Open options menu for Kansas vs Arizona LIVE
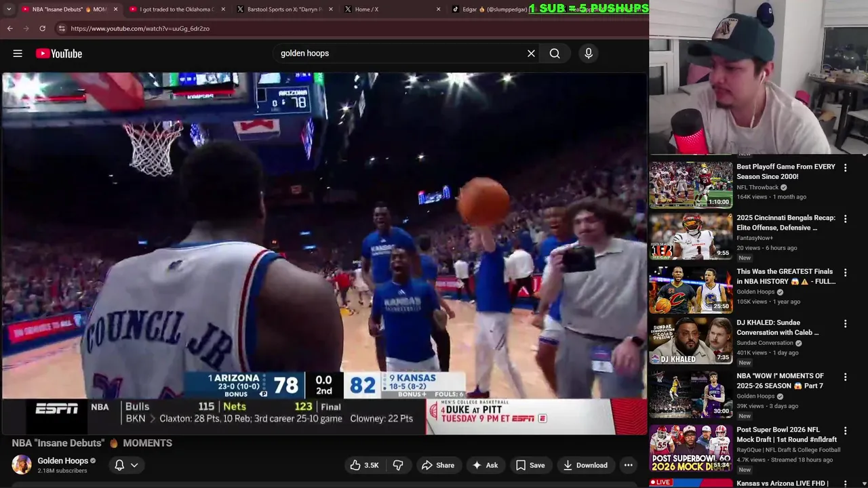The height and width of the screenshot is (488, 868). (845, 483)
